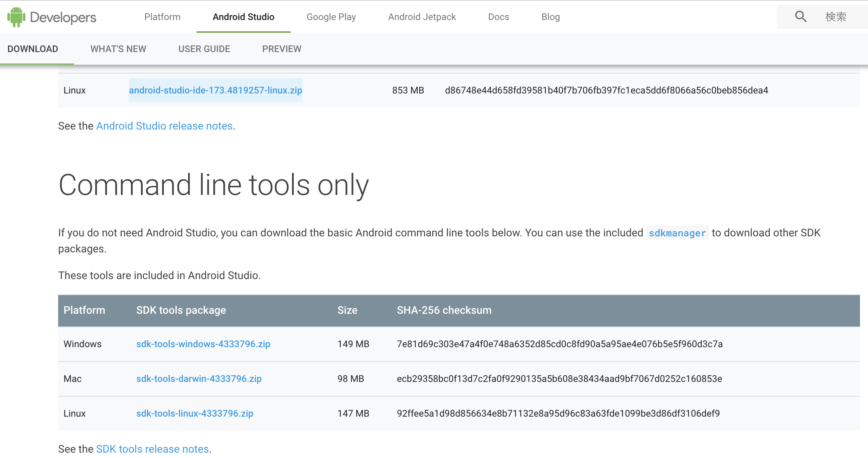Open the USER GUIDE tab

point(204,49)
